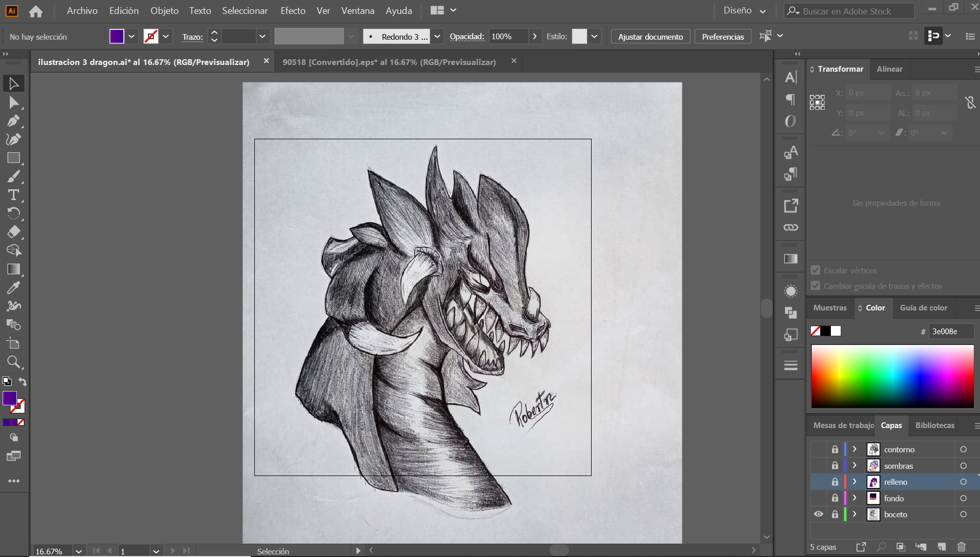The width and height of the screenshot is (980, 557).
Task: Pick a color from the spectrum bar
Action: tap(892, 376)
